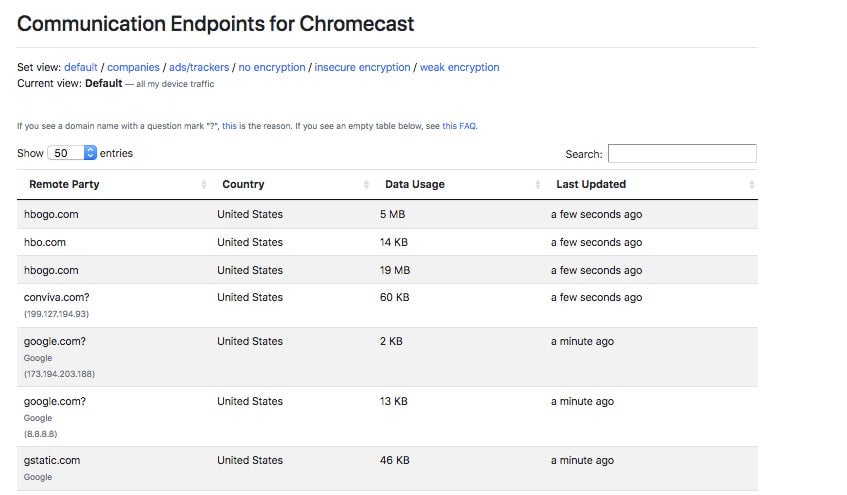Click the Remote Party column header

64,184
